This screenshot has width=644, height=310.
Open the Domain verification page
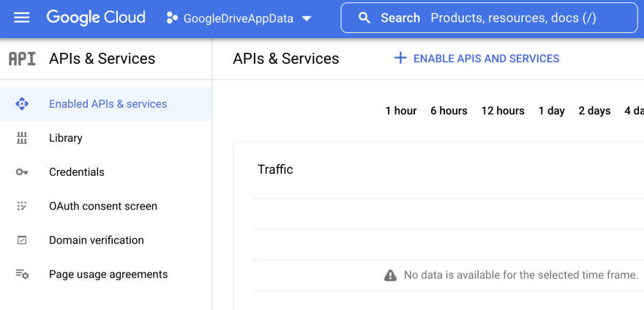106,240
